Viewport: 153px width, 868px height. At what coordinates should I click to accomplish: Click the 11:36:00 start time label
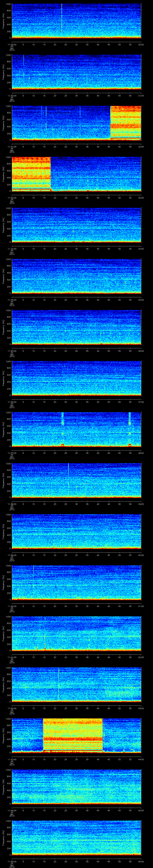[12, 402]
